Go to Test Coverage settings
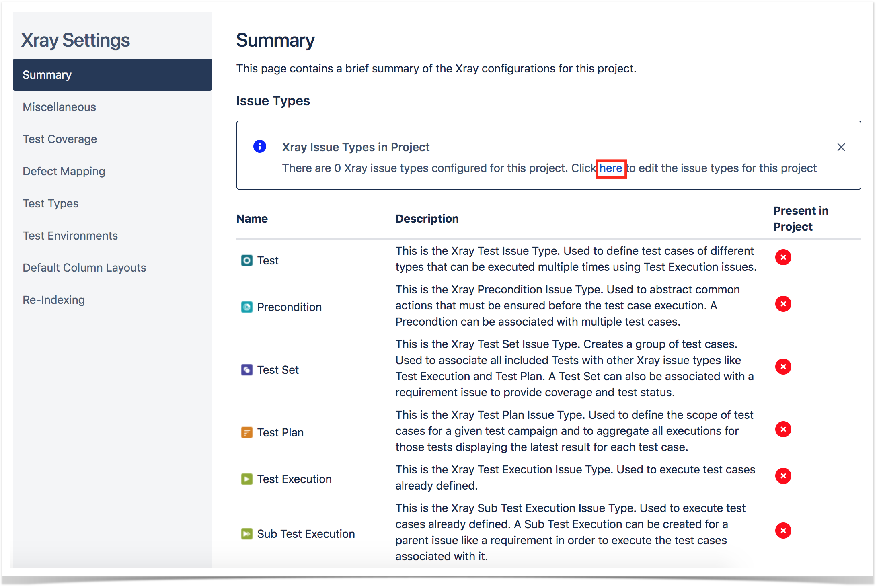The width and height of the screenshot is (879, 588). 113,139
